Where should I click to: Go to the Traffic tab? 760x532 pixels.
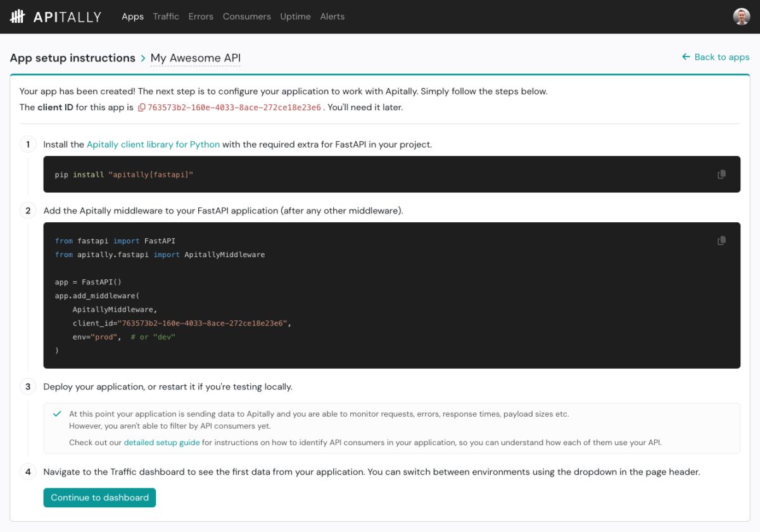coord(166,16)
